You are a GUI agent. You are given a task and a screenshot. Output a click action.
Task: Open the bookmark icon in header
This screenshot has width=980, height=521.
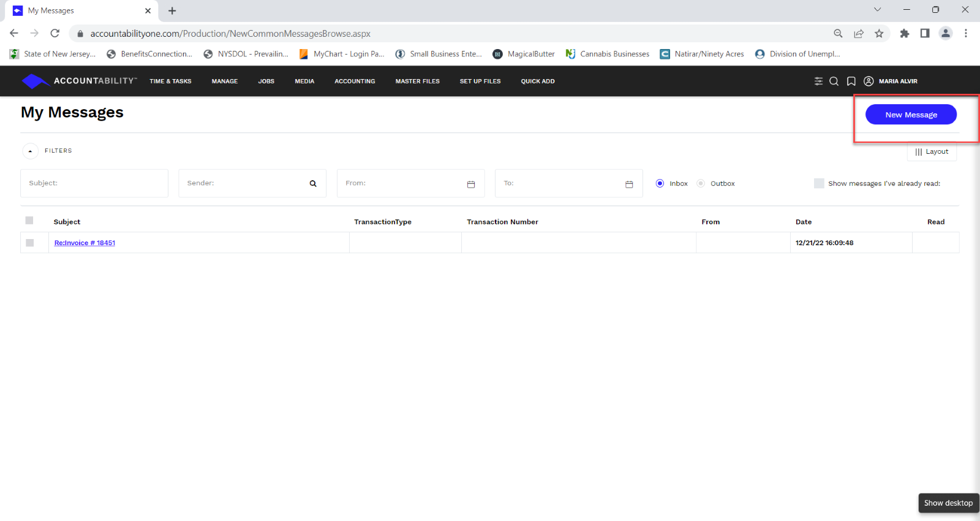coord(851,81)
